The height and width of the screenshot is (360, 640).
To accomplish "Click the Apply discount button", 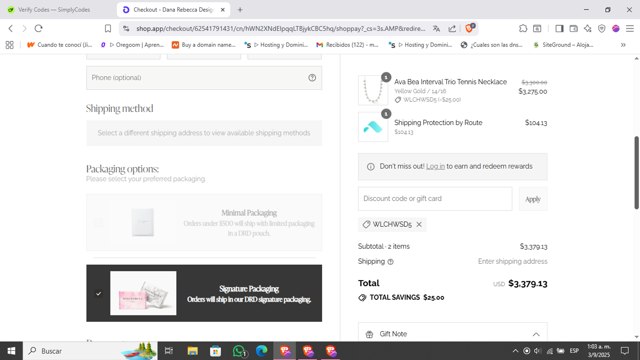I will point(533,199).
